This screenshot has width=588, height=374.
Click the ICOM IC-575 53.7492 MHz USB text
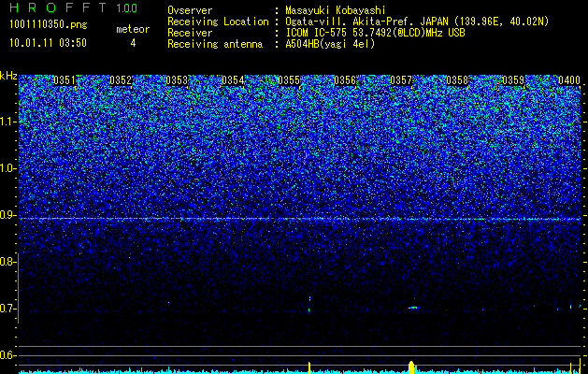pyautogui.click(x=375, y=33)
